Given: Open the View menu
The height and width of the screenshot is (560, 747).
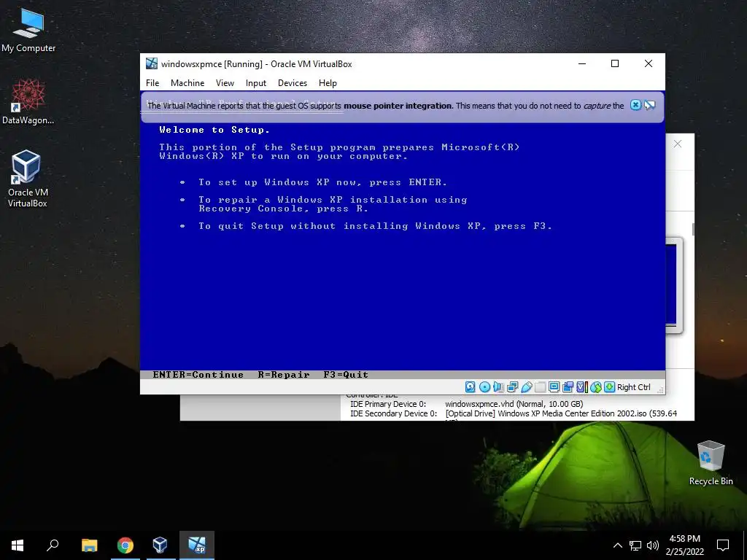Looking at the screenshot, I should [x=225, y=83].
